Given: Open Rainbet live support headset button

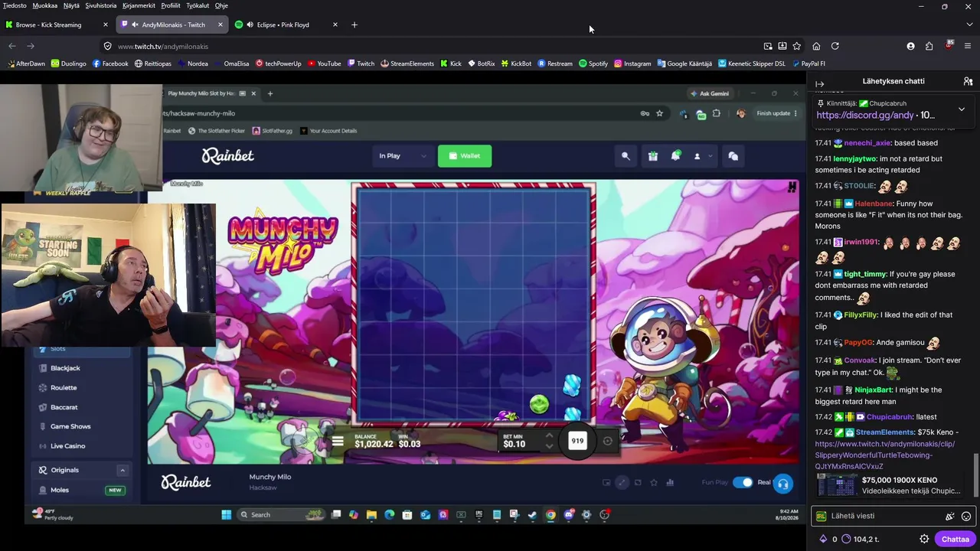Looking at the screenshot, I should tap(782, 484).
